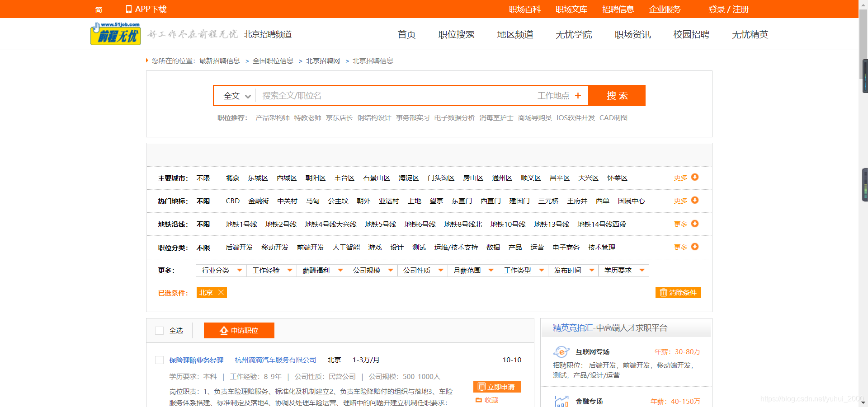The image size is (868, 407).
Task: Remove the 北京 selected condition tag
Action: click(x=221, y=292)
